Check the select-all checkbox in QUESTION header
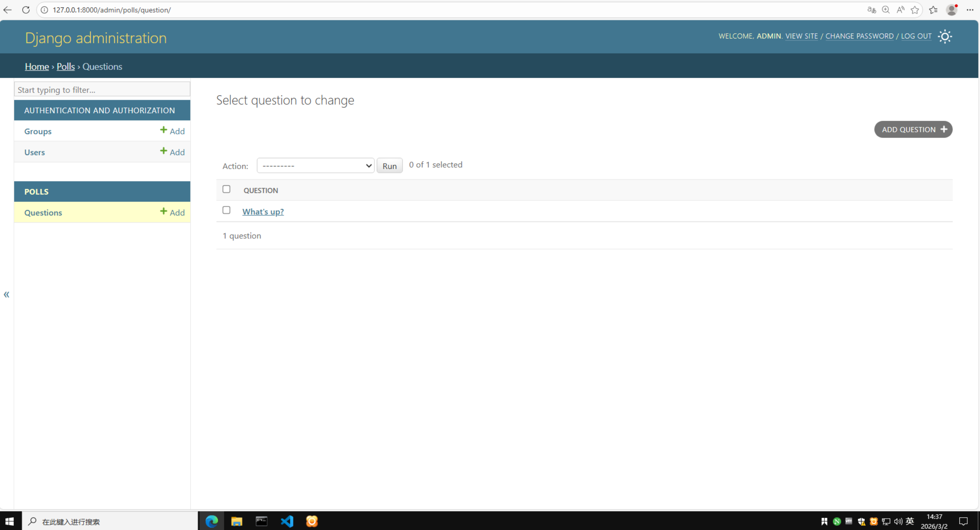 pyautogui.click(x=226, y=189)
